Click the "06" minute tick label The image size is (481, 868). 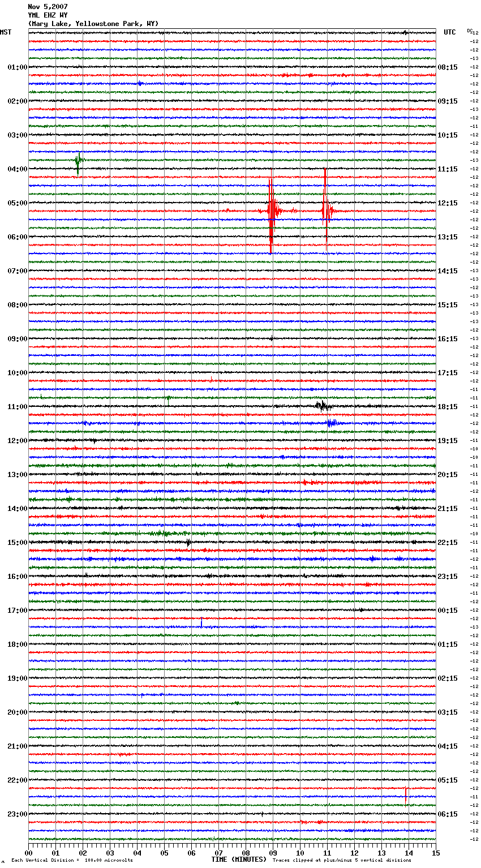click(191, 853)
